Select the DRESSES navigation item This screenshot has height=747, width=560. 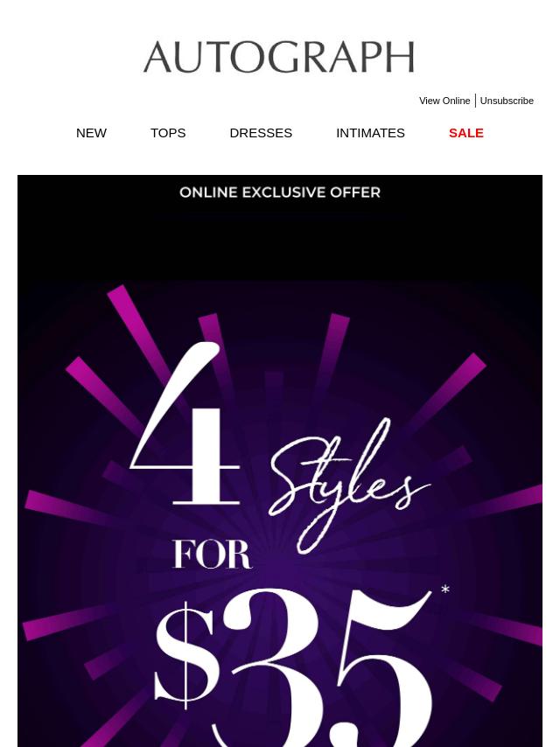261,133
